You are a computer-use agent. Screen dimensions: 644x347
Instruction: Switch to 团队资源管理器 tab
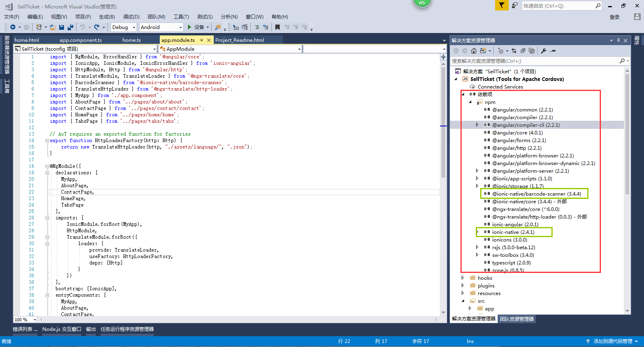tap(517, 319)
